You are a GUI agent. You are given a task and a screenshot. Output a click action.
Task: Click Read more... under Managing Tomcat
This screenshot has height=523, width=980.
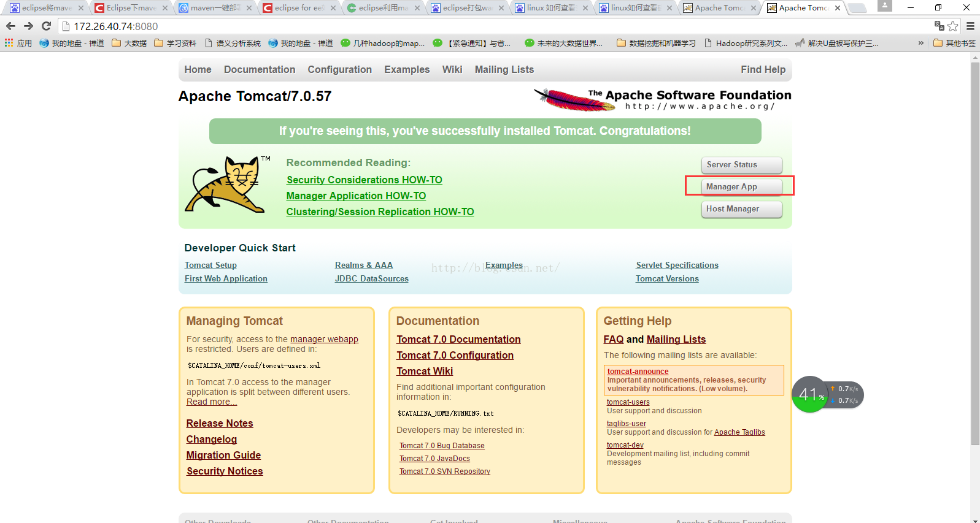(212, 402)
